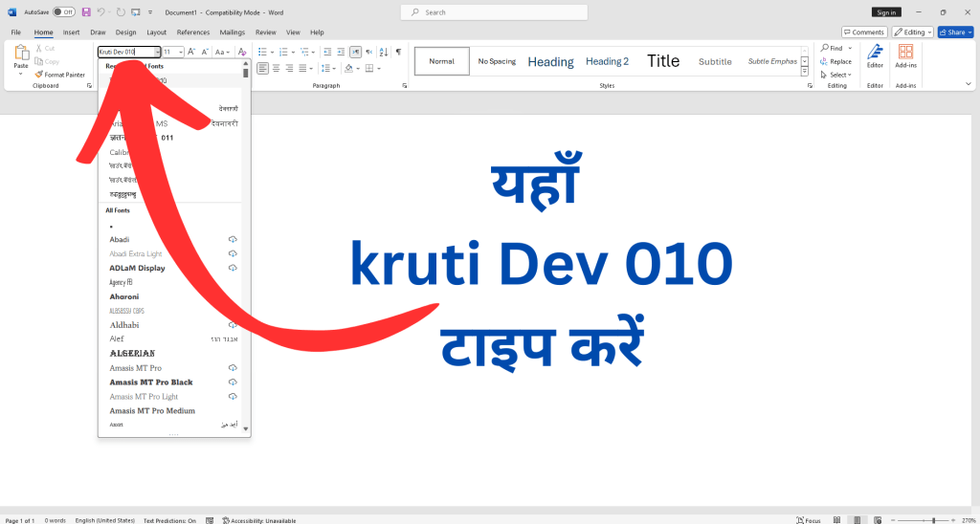Click the Multilevel List icon
This screenshot has width=980, height=524.
click(305, 52)
